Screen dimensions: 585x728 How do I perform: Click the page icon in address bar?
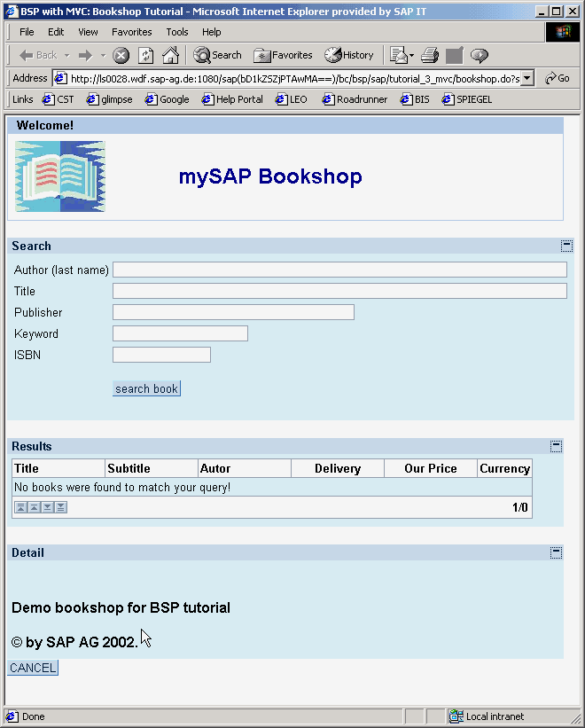pos(61,78)
